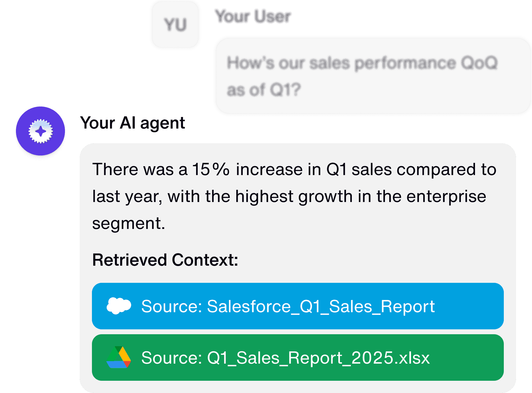The width and height of the screenshot is (532, 393).
Task: Click the word "Source:" on the green chip
Action: point(171,357)
